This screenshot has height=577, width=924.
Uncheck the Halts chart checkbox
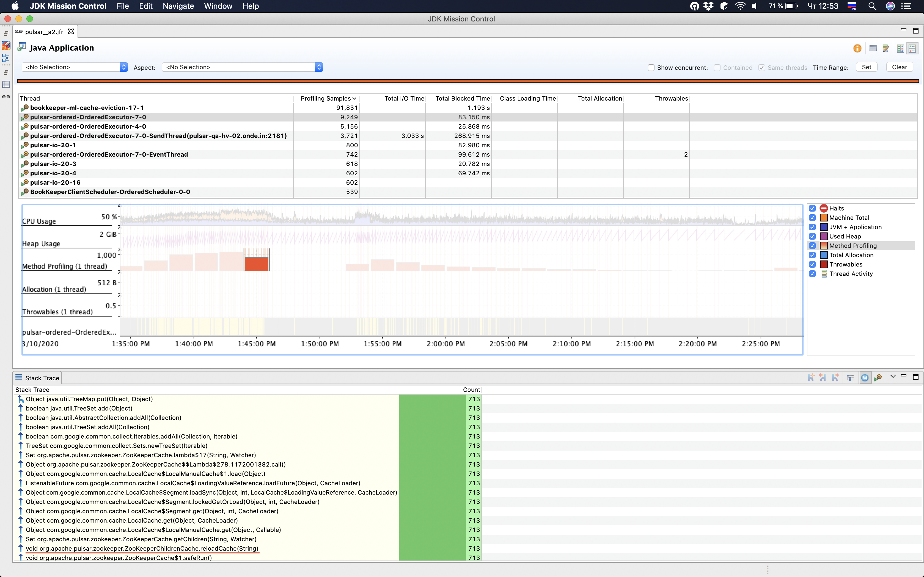pyautogui.click(x=812, y=208)
